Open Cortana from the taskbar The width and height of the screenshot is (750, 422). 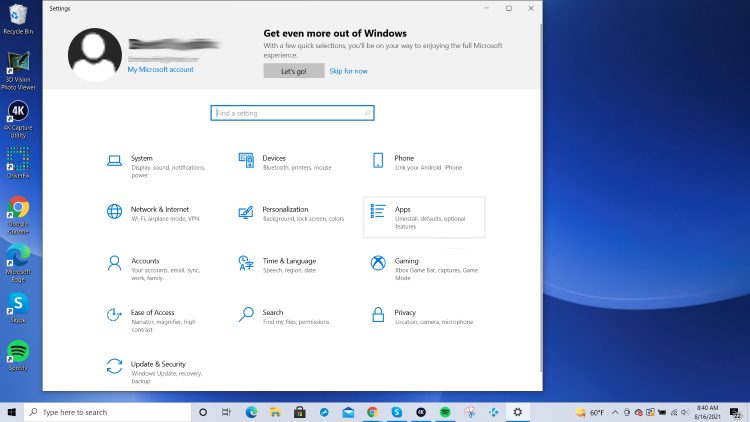tap(203, 412)
